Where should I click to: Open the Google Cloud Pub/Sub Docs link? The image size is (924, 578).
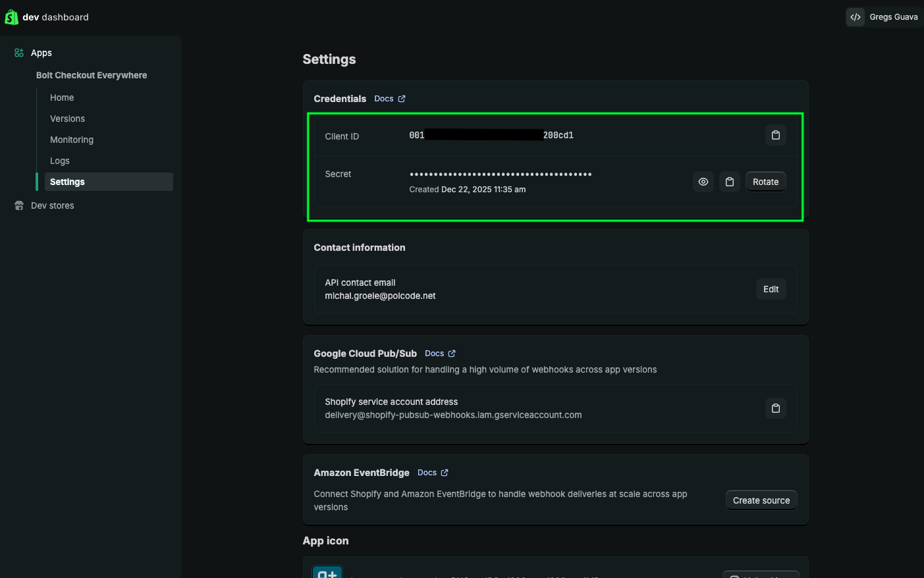440,354
